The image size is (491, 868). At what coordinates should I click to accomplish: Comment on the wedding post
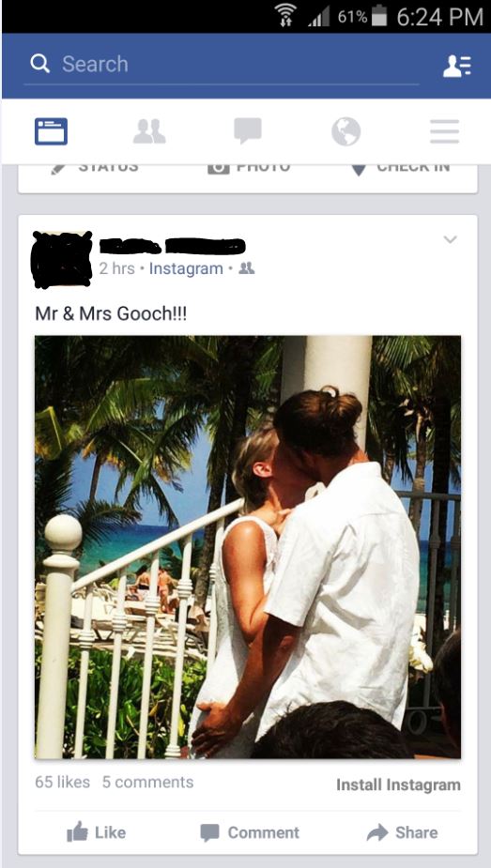point(249,832)
